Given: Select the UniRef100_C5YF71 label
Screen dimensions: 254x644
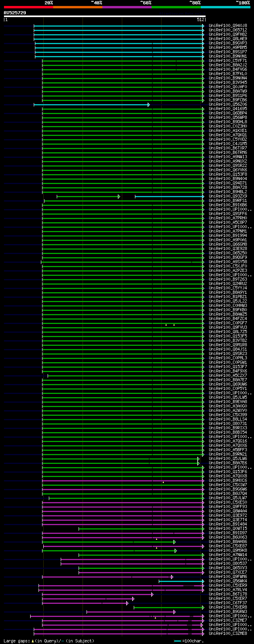Looking at the screenshot, I should point(228,60).
